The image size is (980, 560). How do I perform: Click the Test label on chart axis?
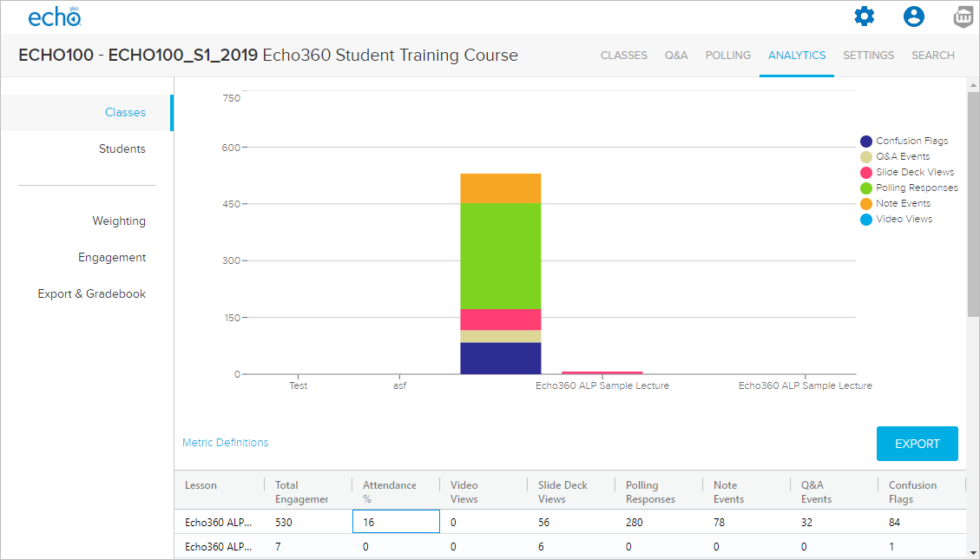[298, 385]
